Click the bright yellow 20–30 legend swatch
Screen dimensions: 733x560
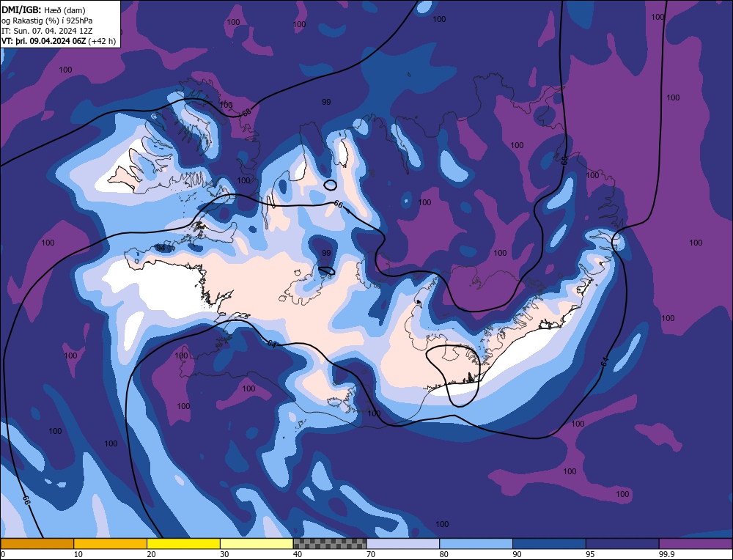tap(183, 543)
